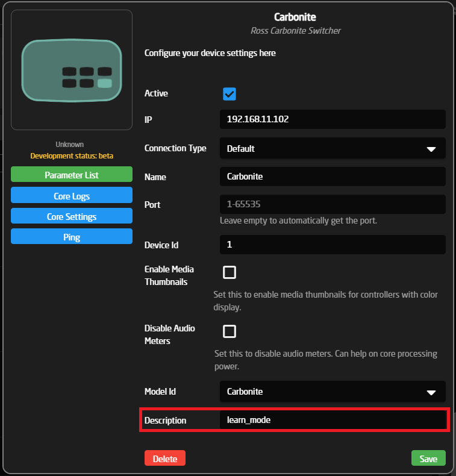Save the device settings
The width and height of the screenshot is (456, 476).
(428, 458)
